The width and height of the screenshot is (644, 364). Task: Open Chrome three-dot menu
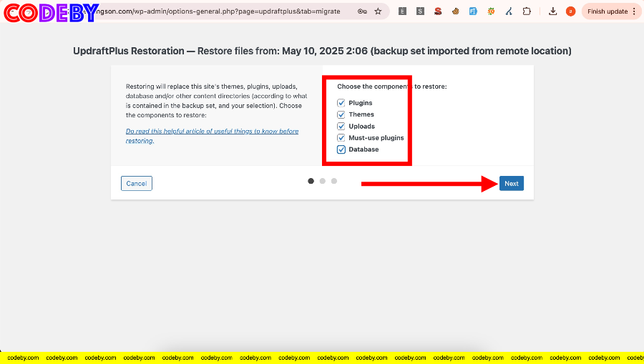point(635,11)
